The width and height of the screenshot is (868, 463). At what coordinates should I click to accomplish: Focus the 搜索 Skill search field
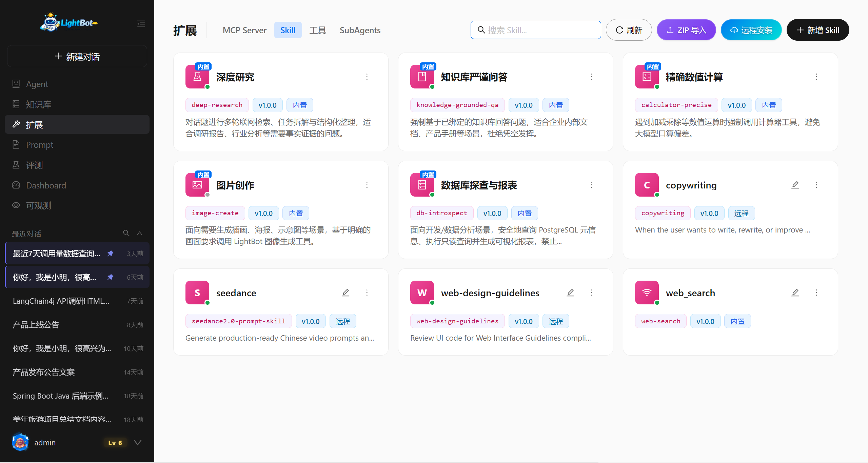click(536, 30)
